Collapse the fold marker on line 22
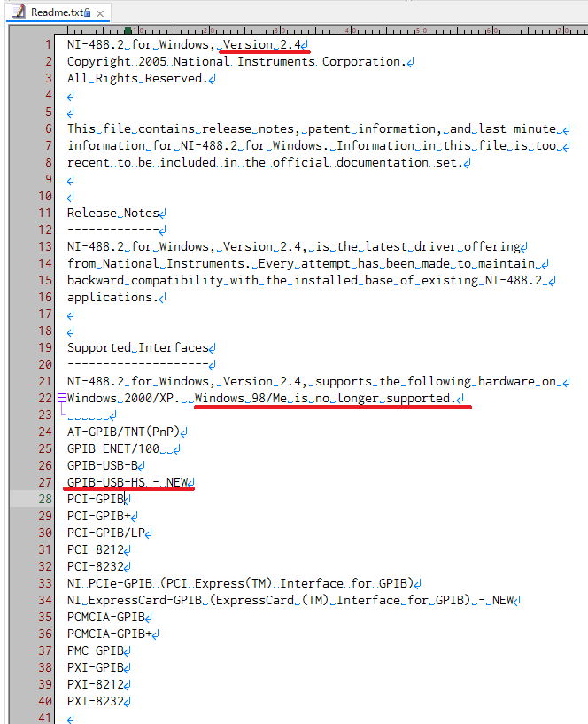Viewport: 588px width, 724px height. coord(61,398)
